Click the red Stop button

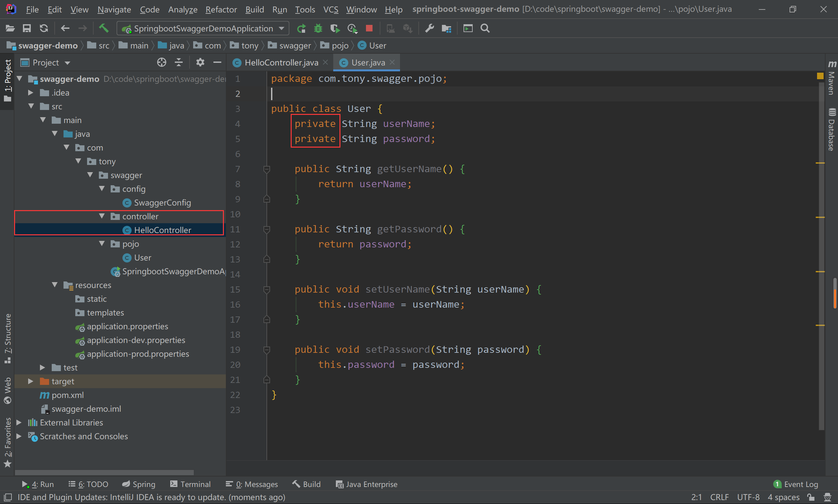[x=369, y=28]
